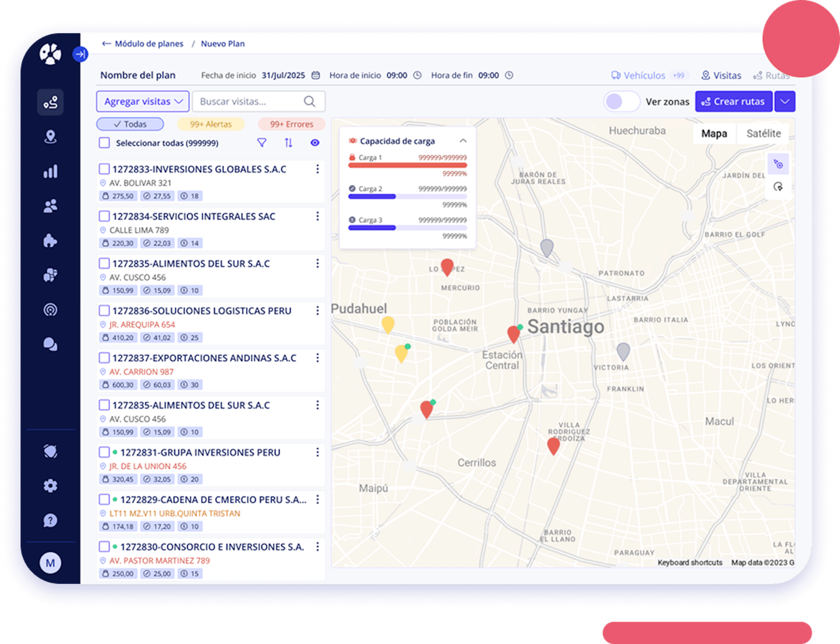Collapse the Capacidad de carga panel
Image resolution: width=840 pixels, height=644 pixels.
coord(463,141)
